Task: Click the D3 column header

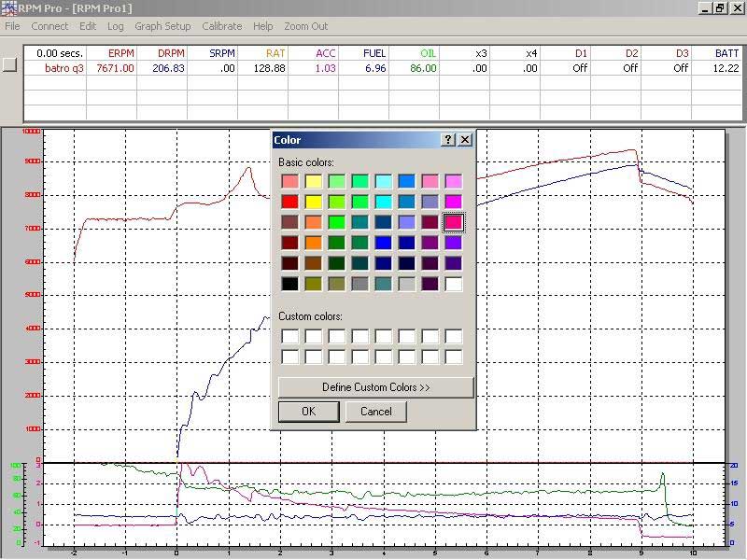Action: [x=667, y=53]
